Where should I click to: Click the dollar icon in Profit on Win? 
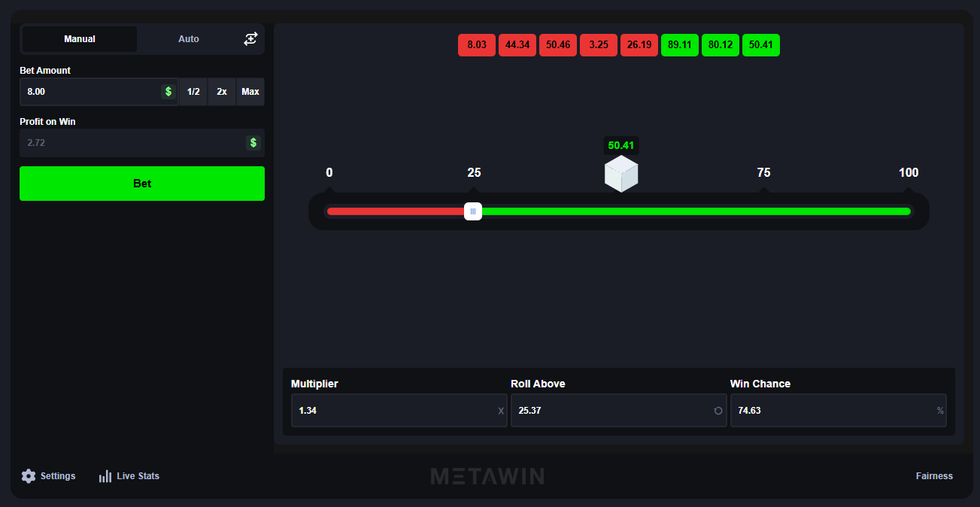253,143
